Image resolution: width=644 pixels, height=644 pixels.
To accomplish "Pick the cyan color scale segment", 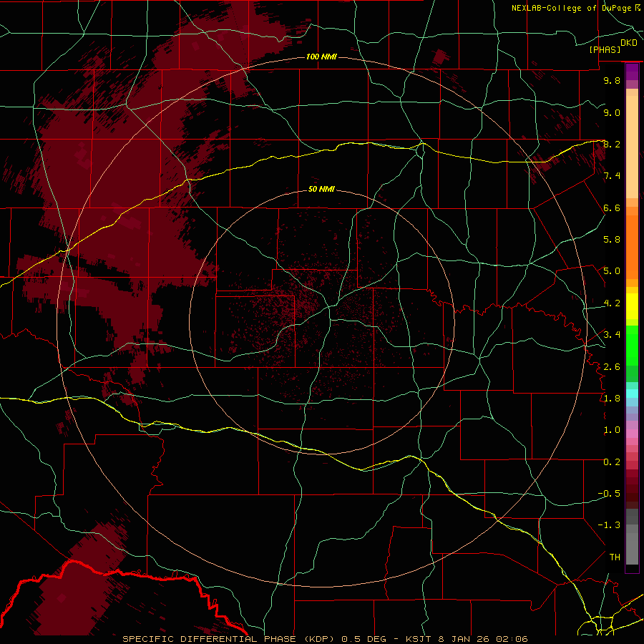I will 632,394.
